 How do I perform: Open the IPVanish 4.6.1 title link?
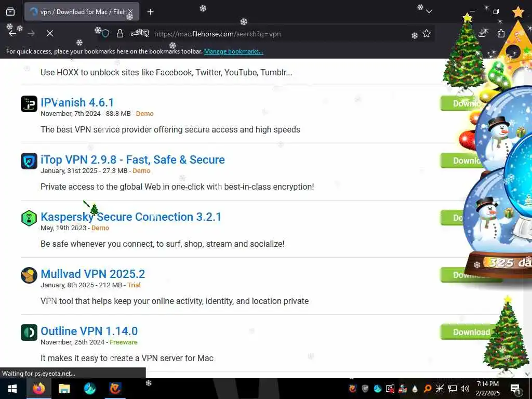click(x=77, y=102)
